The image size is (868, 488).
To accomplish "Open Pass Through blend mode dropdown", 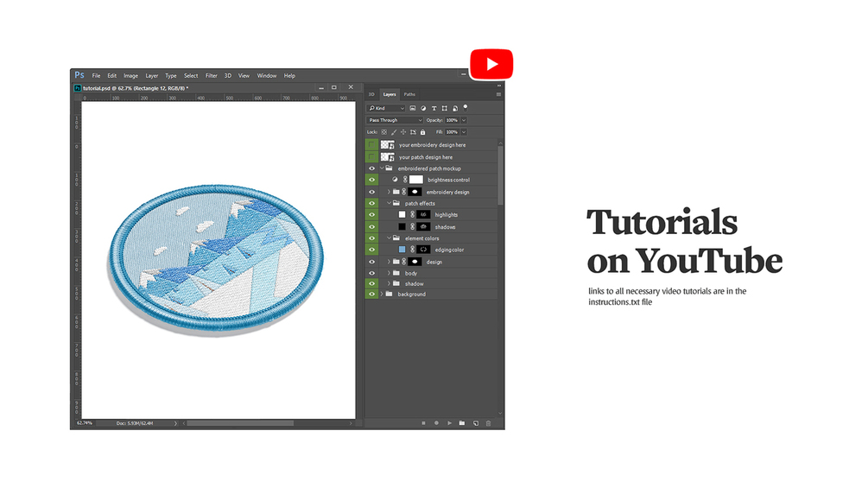I will (395, 120).
